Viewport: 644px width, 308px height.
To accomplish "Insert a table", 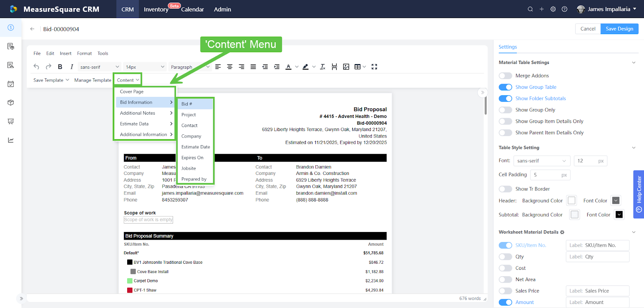I will (x=357, y=67).
